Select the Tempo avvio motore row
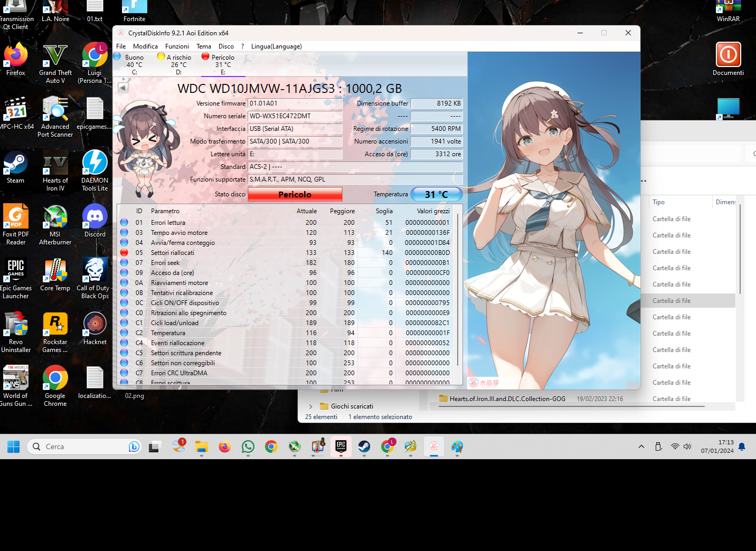 point(286,233)
